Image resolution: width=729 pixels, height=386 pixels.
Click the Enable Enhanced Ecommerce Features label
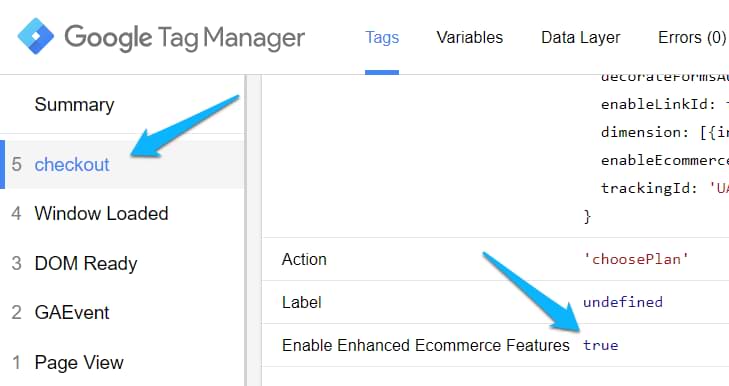(x=425, y=346)
